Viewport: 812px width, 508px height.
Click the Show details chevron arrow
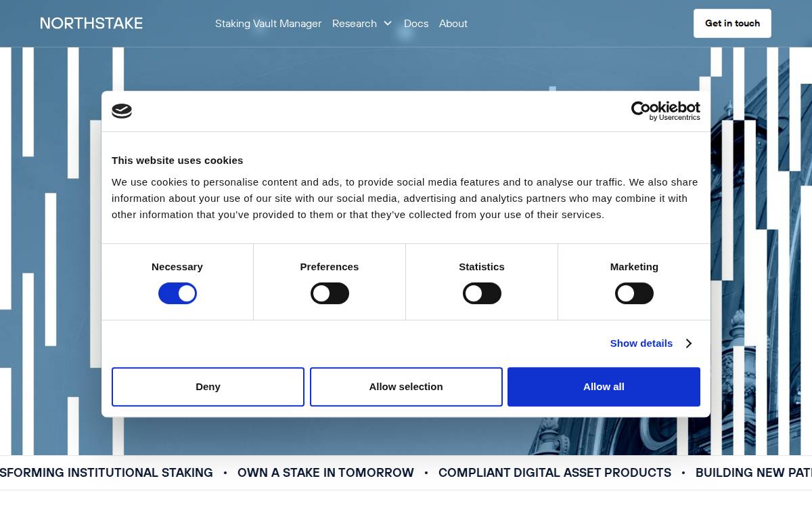(x=688, y=343)
